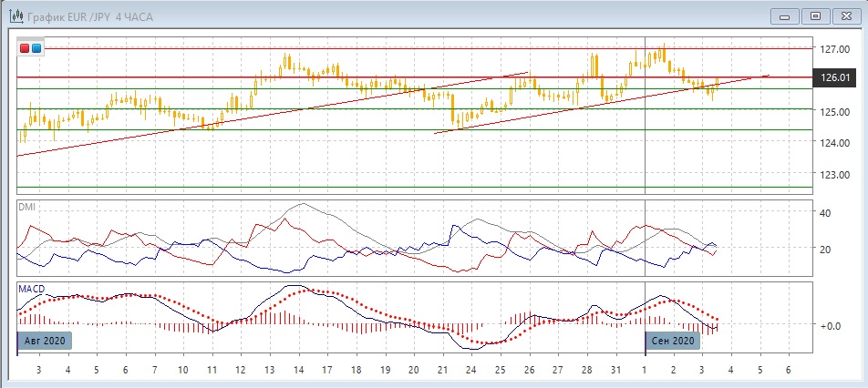Click the 123.00 price axis label
Image resolution: width=868 pixels, height=388 pixels.
point(833,174)
